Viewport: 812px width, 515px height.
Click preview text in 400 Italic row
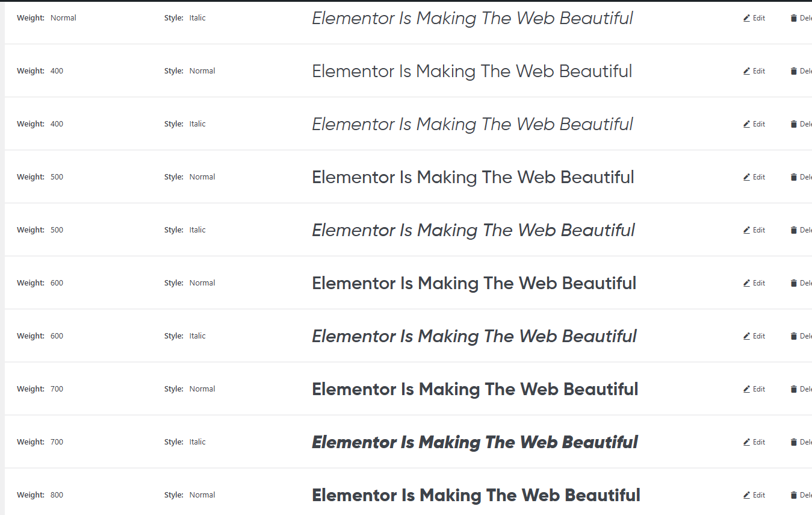(x=473, y=124)
